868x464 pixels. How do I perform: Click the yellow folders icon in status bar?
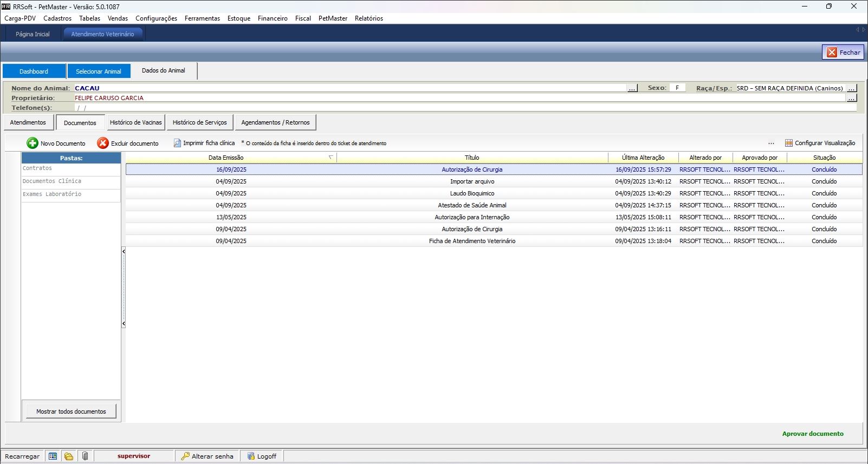pyautogui.click(x=69, y=456)
